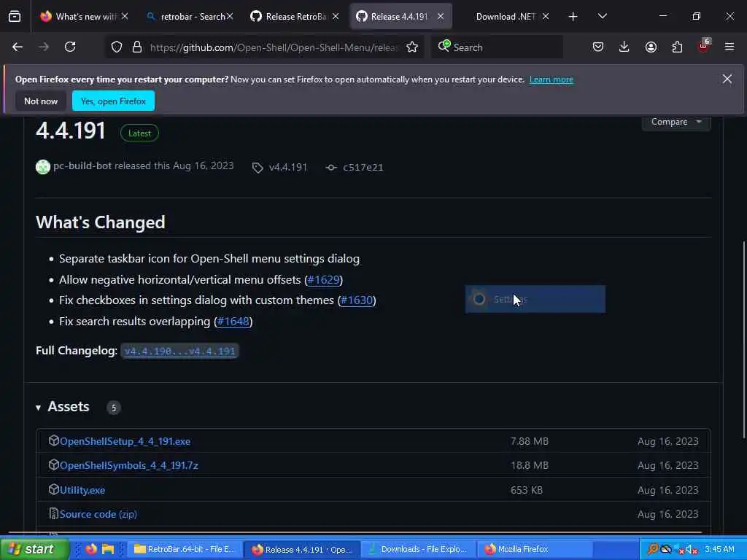This screenshot has width=747, height=560.
Task: Switch to Mozilla Firefox taskbar button
Action: tap(535, 549)
